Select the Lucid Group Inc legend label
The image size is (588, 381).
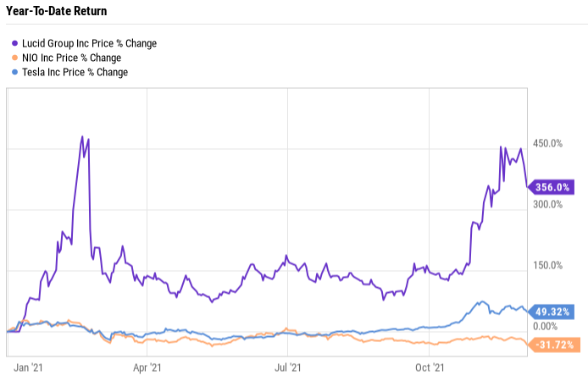point(89,43)
